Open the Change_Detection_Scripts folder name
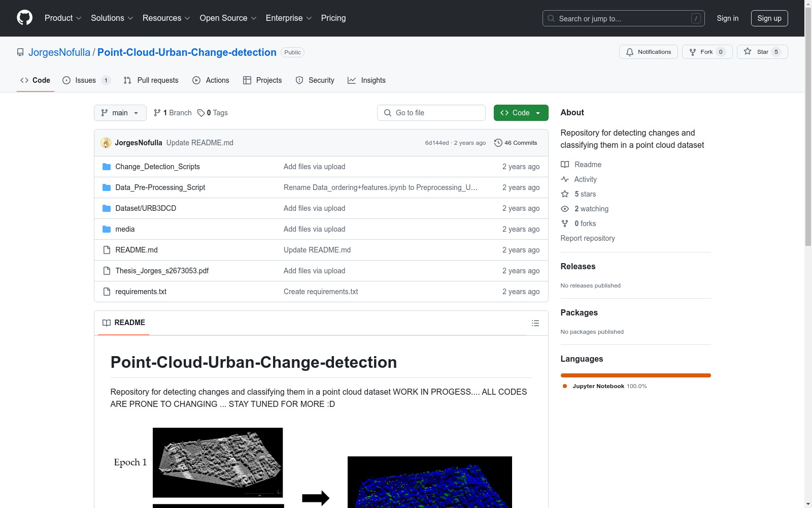This screenshot has height=508, width=812. tap(157, 167)
